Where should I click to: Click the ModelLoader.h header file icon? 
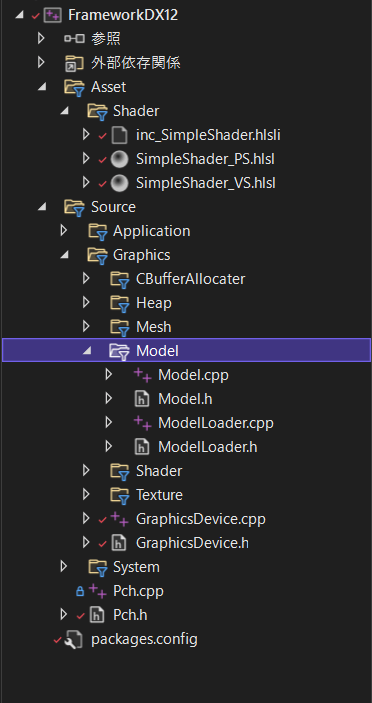[142, 447]
